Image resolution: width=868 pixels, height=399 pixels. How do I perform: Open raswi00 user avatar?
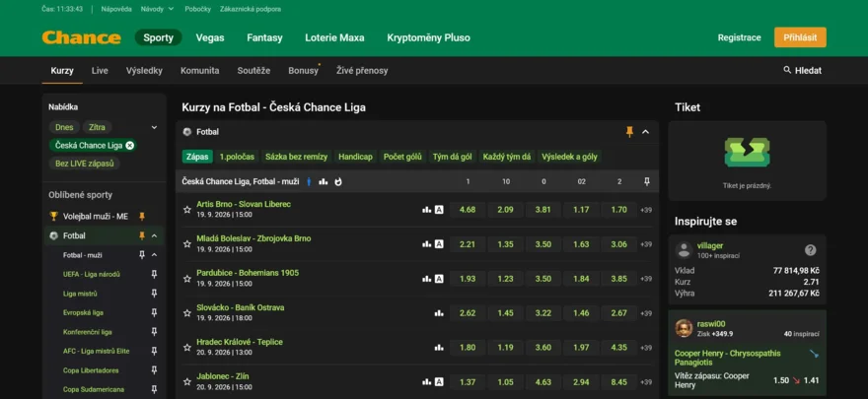(x=684, y=328)
